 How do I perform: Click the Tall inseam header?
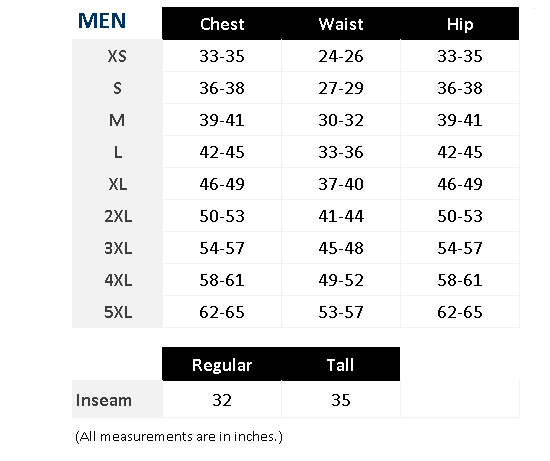[341, 365]
